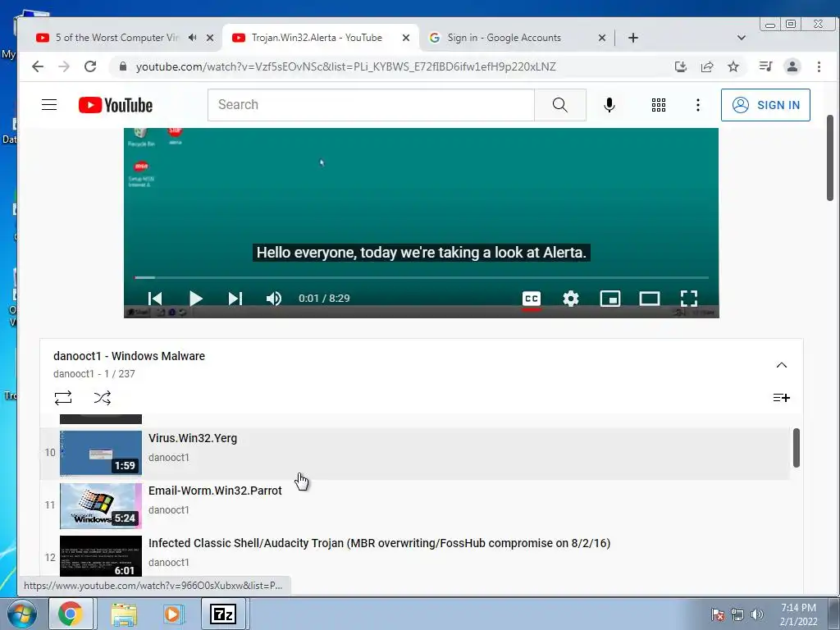The width and height of the screenshot is (840, 630).
Task: Skip to next video
Action: click(235, 299)
